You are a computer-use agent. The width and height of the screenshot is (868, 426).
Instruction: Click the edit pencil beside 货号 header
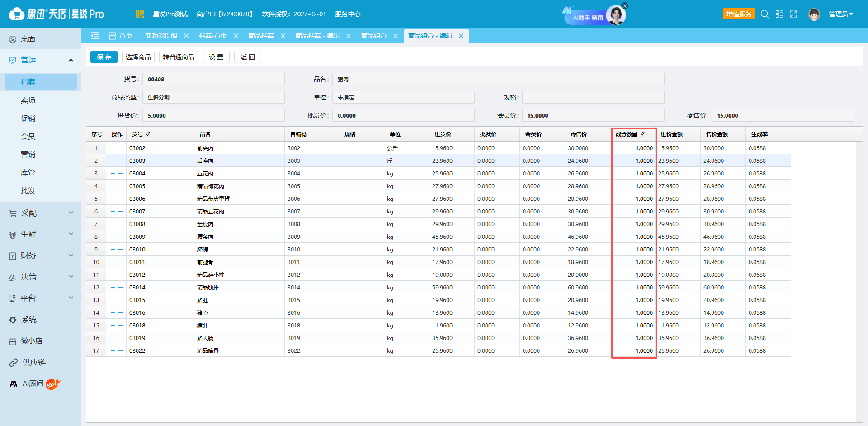(148, 134)
